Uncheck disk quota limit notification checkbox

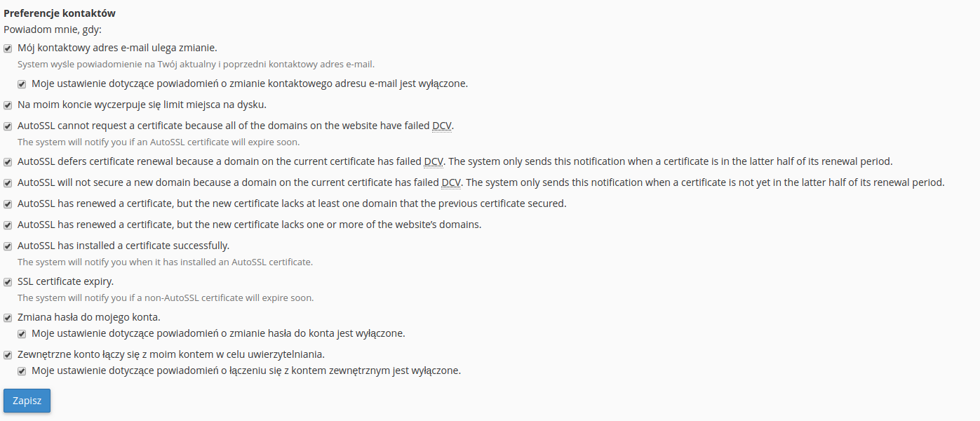(x=8, y=105)
